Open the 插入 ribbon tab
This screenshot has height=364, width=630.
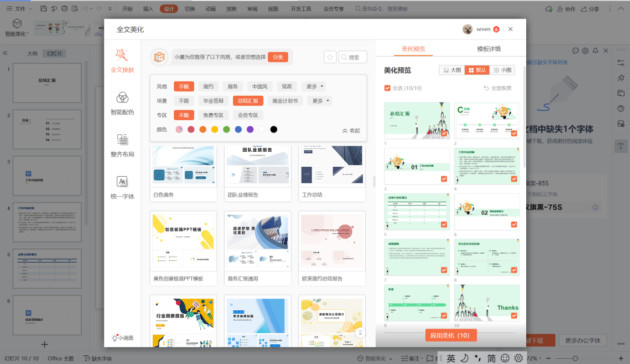148,9
